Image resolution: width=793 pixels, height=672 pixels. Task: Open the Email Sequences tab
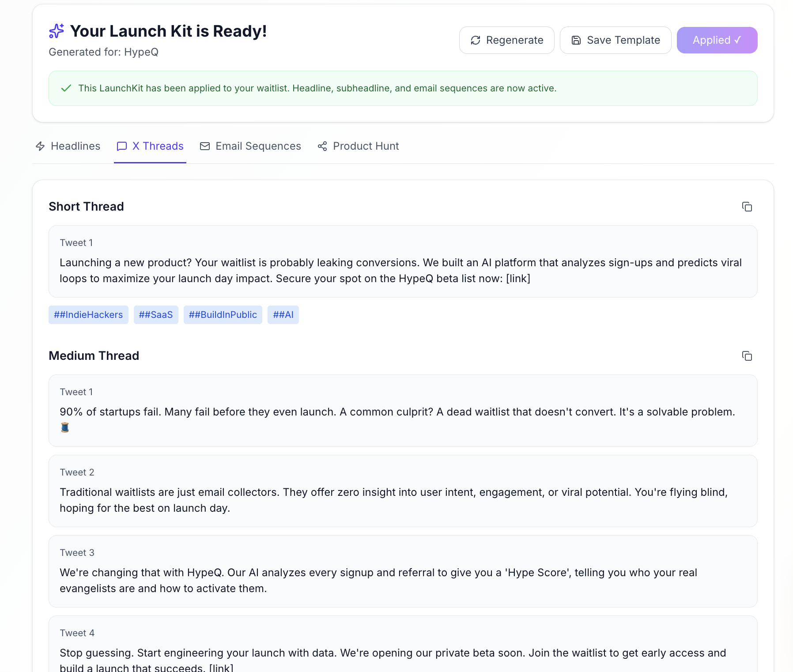click(250, 146)
